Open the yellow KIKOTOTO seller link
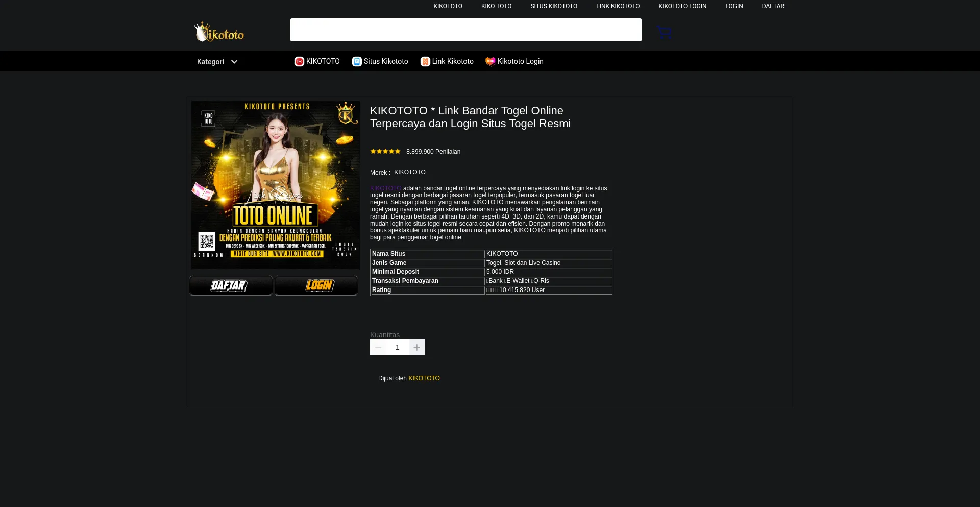Viewport: 980px width, 507px height. coord(424,378)
